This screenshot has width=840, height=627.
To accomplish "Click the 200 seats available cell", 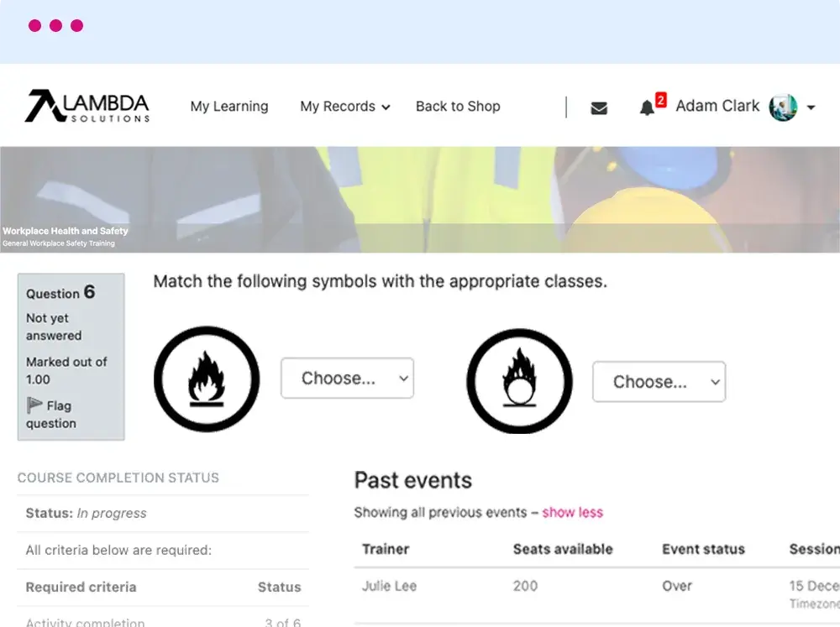I will (x=525, y=587).
